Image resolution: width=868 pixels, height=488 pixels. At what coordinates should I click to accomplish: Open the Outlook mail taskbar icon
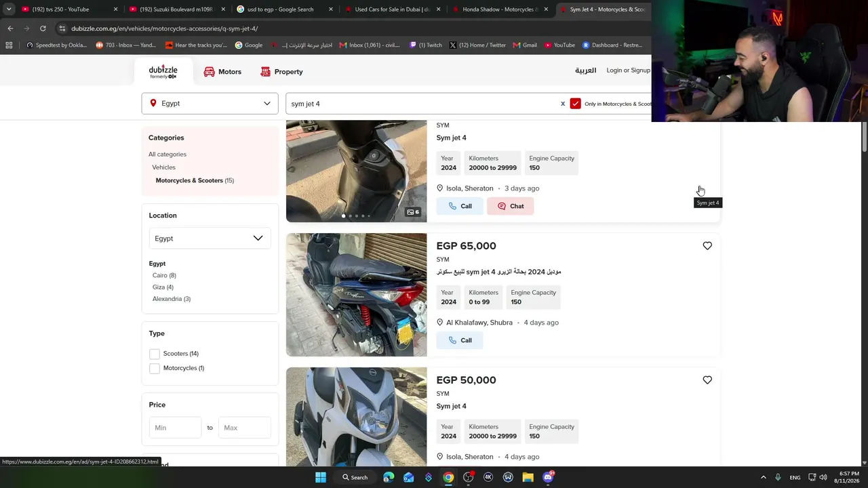[408, 477]
